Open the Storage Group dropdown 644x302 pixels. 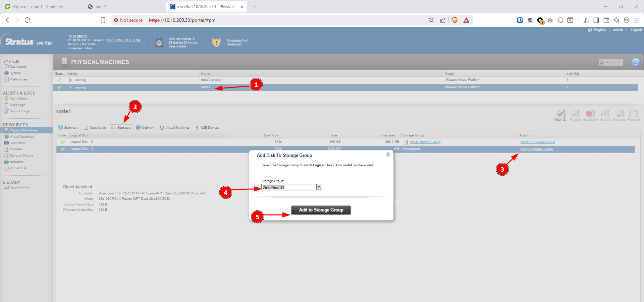pos(319,187)
